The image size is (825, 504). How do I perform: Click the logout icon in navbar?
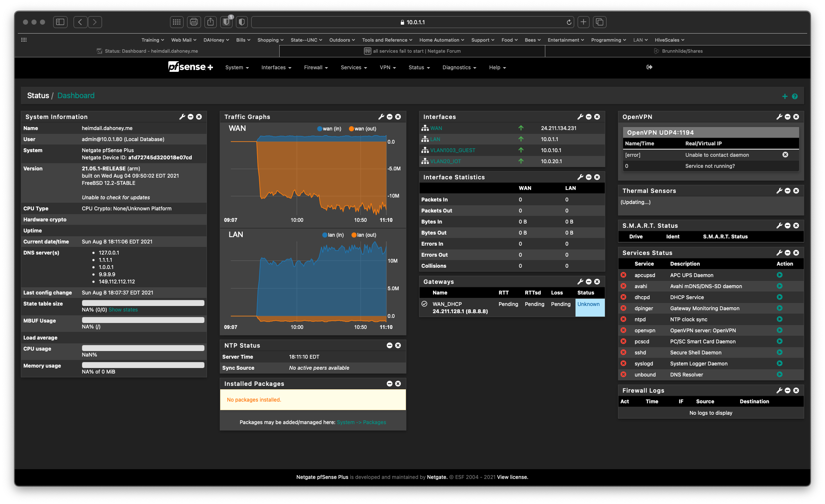(x=649, y=67)
